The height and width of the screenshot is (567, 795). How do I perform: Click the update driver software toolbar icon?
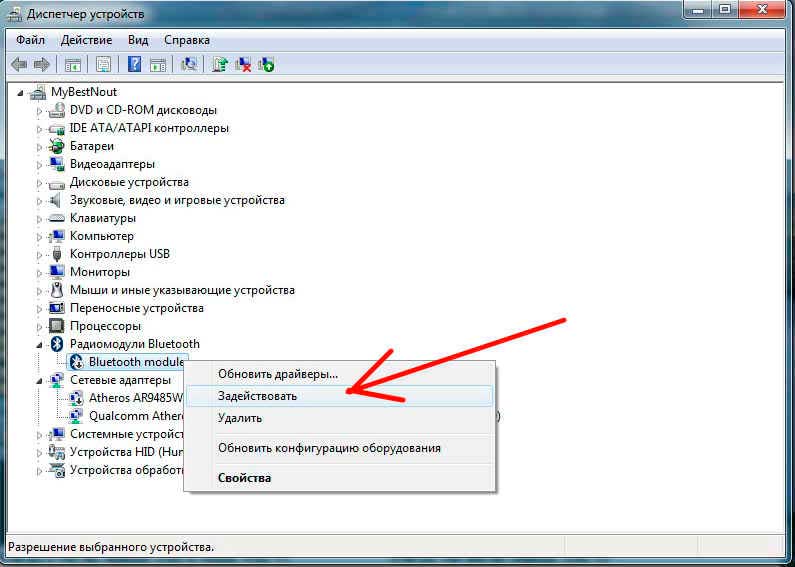click(x=220, y=64)
